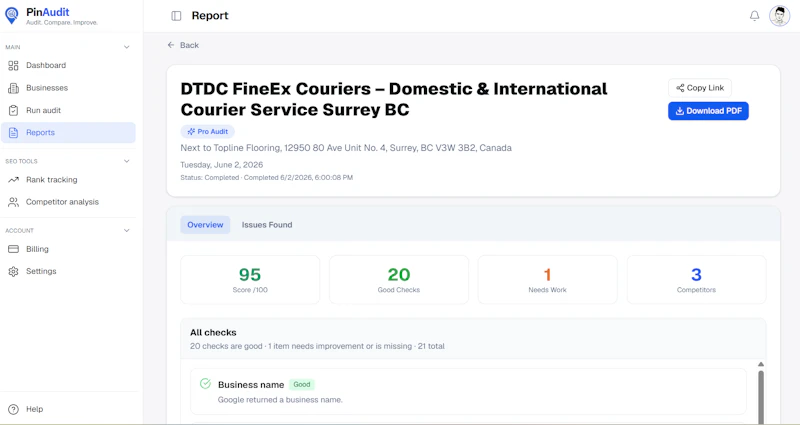The width and height of the screenshot is (800, 425).
Task: Click the 95 Score card
Action: [250, 280]
